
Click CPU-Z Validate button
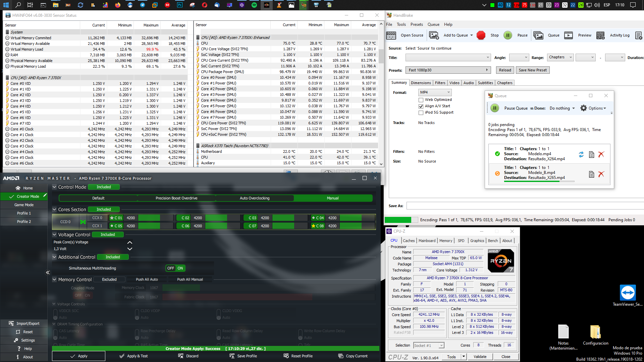[x=480, y=357]
